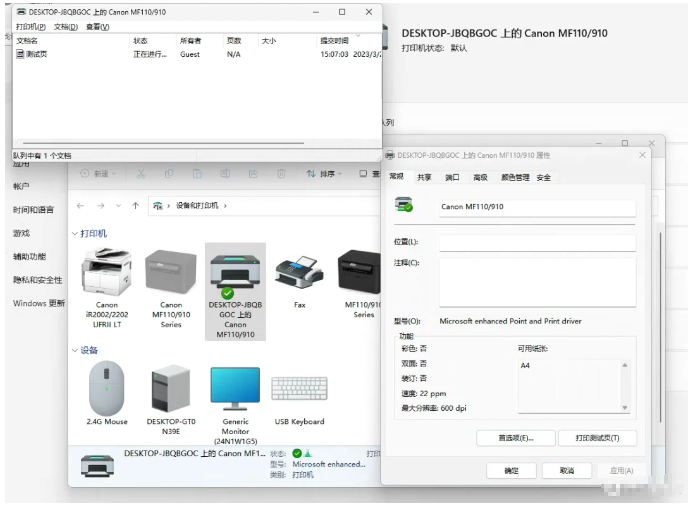
Task: Open 文档(D) menu in queue window
Action: tap(66, 27)
